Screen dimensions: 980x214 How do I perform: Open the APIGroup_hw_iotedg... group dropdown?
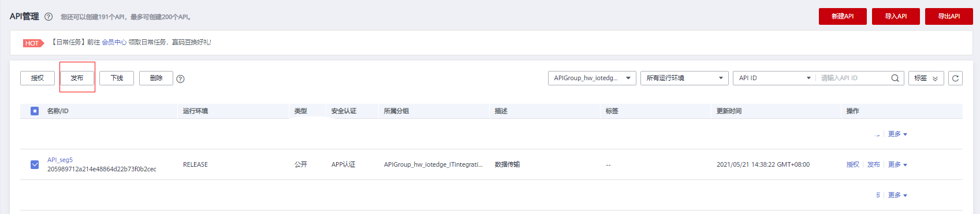tap(592, 78)
